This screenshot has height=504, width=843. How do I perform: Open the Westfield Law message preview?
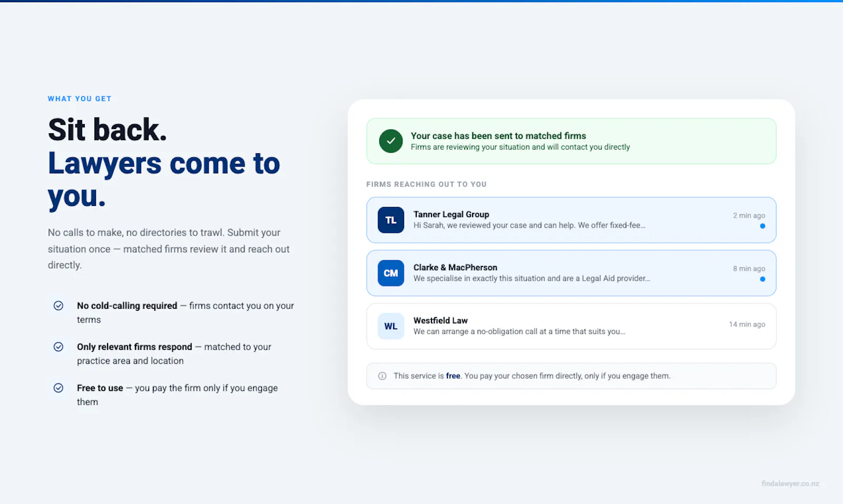point(519,332)
